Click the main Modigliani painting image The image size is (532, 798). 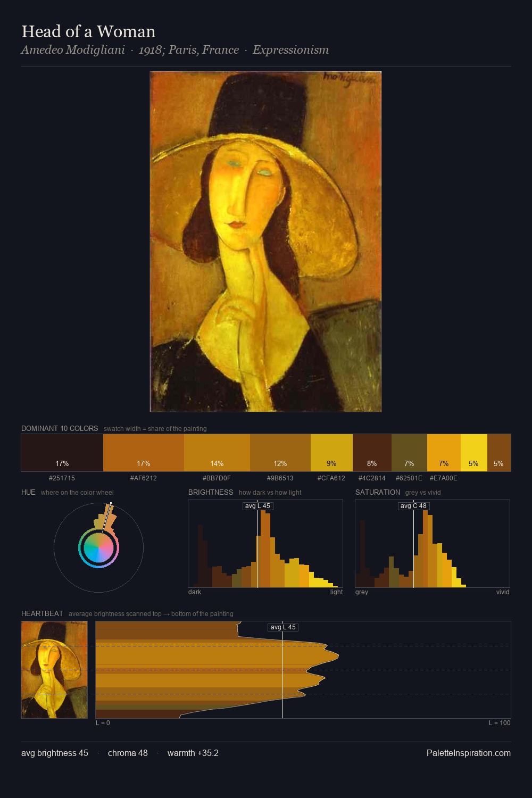tap(265, 242)
